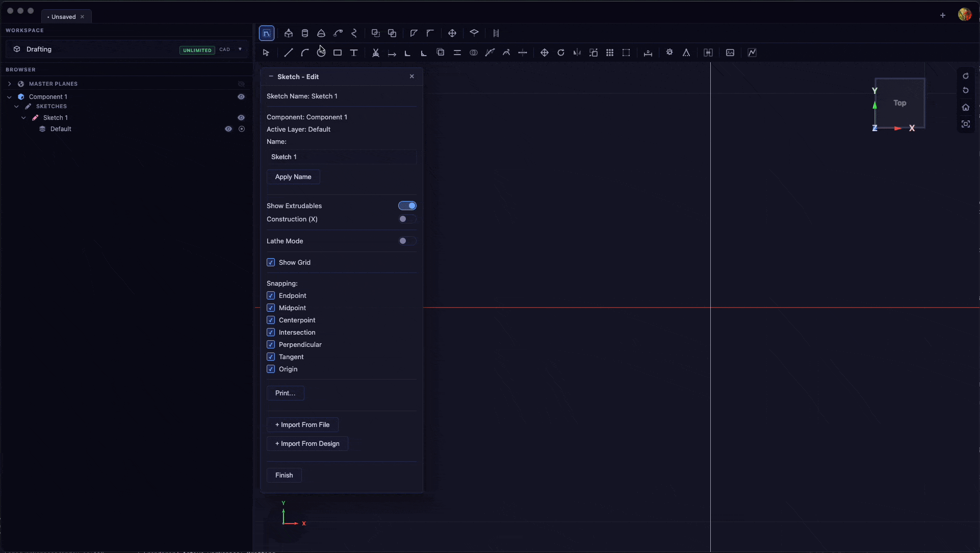Collapse the Sketch 1 tree node
The height and width of the screenshot is (553, 980).
click(23, 117)
